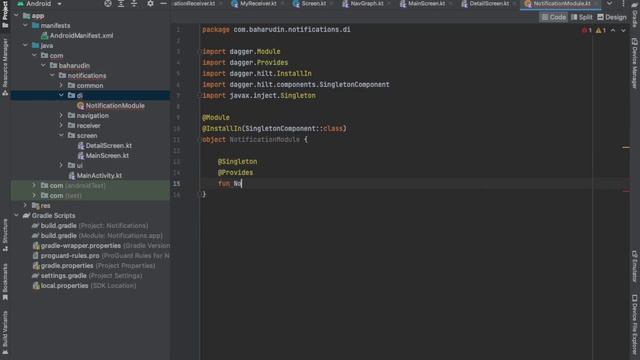This screenshot has height=360, width=640.
Task: Hide the project panel with minus icon
Action: click(163, 4)
